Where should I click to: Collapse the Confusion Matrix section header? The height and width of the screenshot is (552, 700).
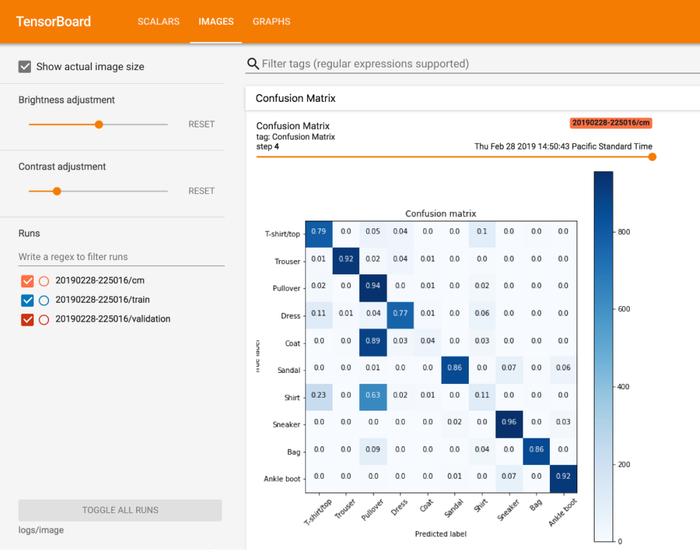(x=473, y=98)
